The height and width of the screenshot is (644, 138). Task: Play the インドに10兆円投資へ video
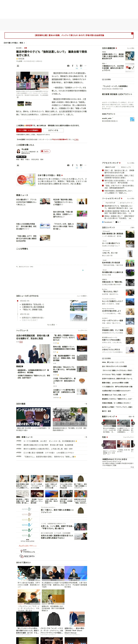tap(33, 417)
